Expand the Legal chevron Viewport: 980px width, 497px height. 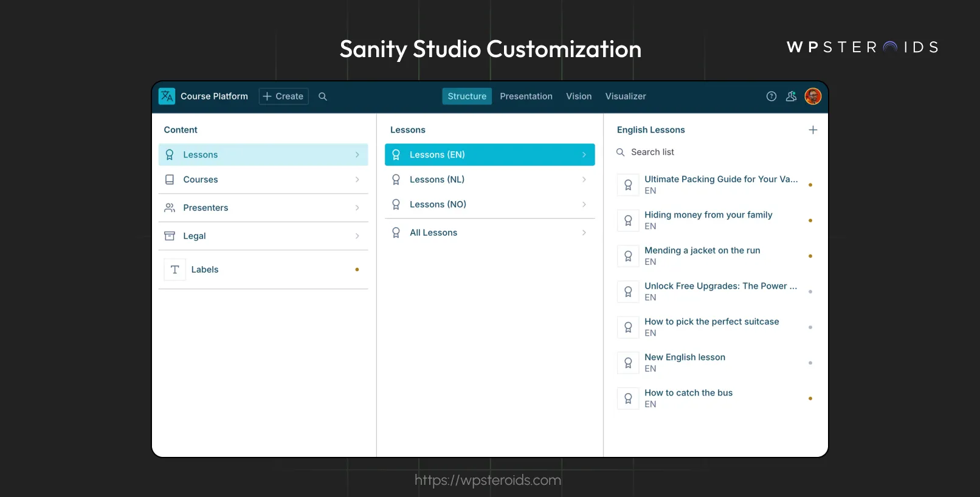click(x=357, y=236)
